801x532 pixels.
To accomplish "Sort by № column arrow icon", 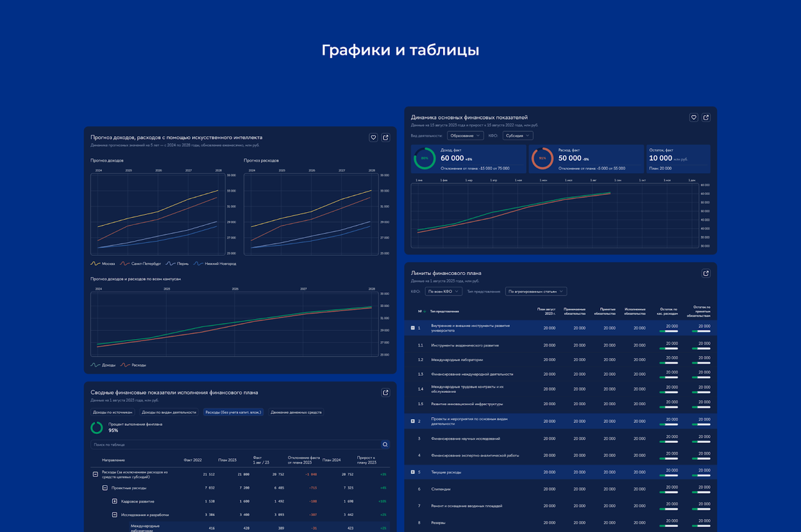I will coord(425,311).
